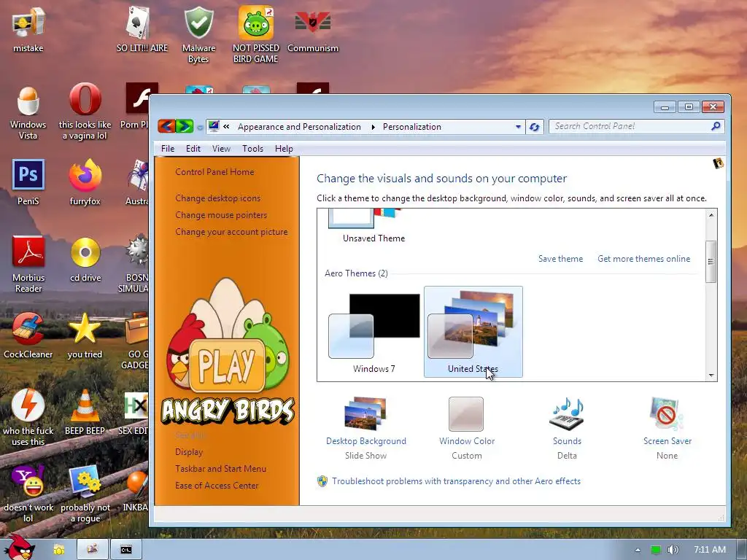
Task: Open the command prompt taskbar button
Action: pyautogui.click(x=126, y=550)
